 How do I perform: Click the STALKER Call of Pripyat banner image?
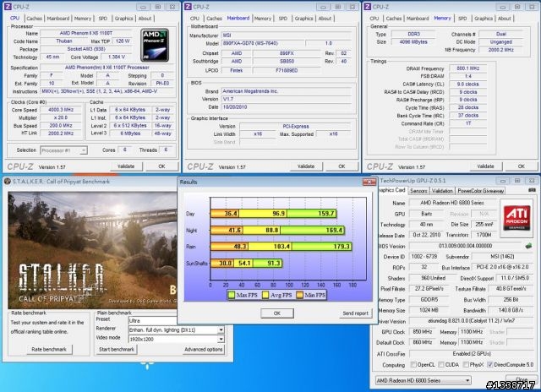tap(92, 250)
